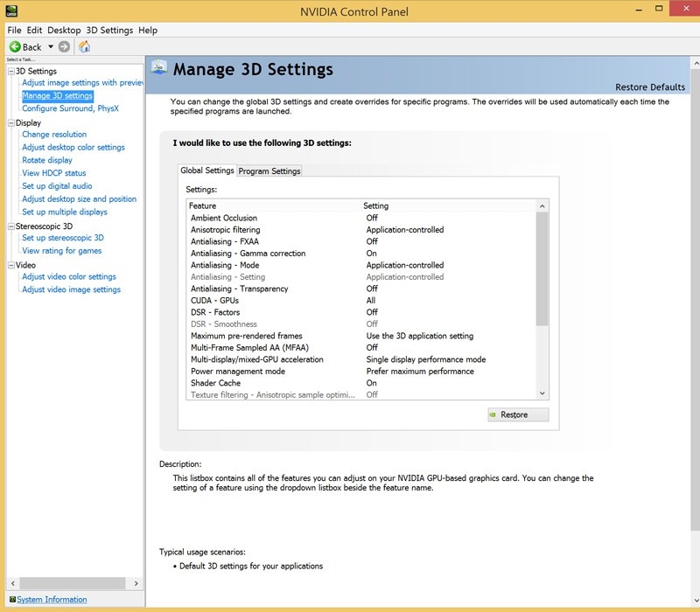Click the Single display performance mode value
Viewport: 700px width, 612px height.
coord(426,359)
